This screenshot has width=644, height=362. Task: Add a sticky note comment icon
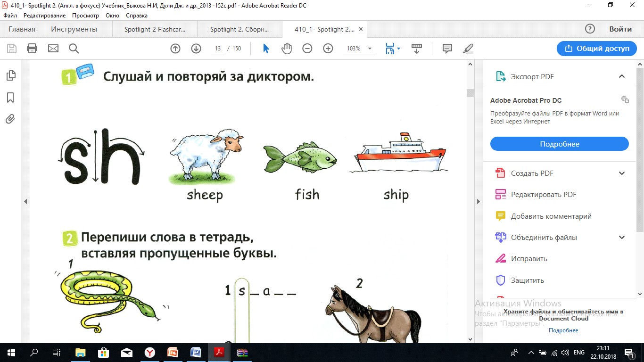447,49
